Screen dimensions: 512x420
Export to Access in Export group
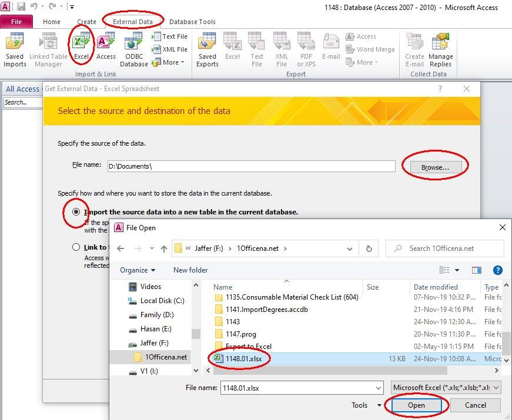(x=361, y=36)
